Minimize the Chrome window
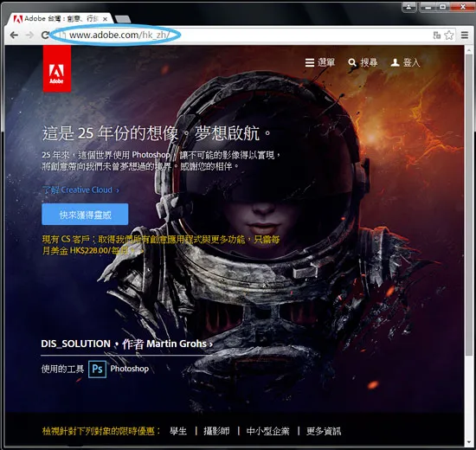 coord(428,7)
